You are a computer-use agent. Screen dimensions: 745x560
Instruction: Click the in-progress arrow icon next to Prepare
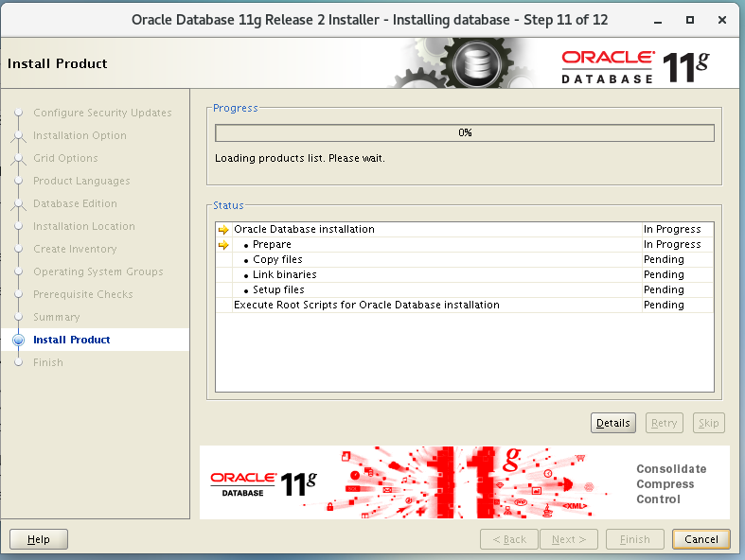point(223,245)
